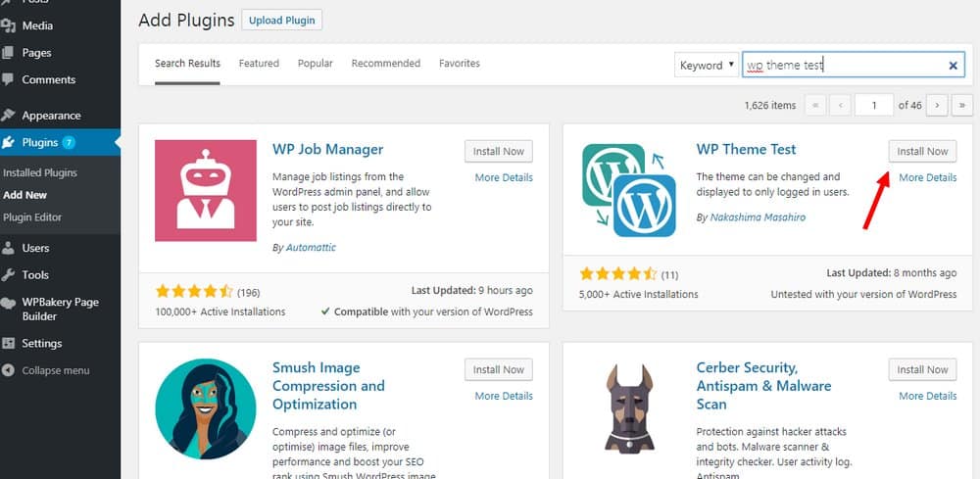Open Comments in the sidebar menu
Screen dimensions: 980x479
pos(48,80)
